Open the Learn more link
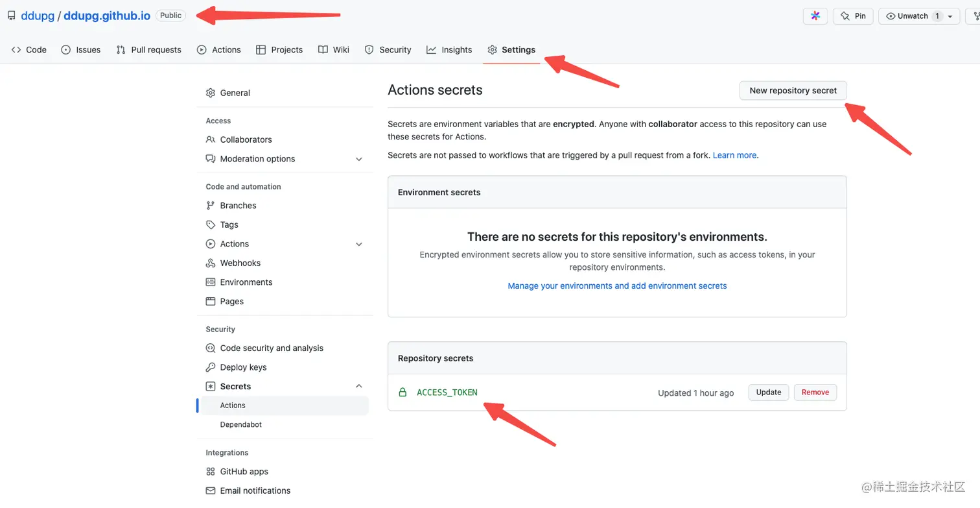This screenshot has height=508, width=980. (x=734, y=156)
